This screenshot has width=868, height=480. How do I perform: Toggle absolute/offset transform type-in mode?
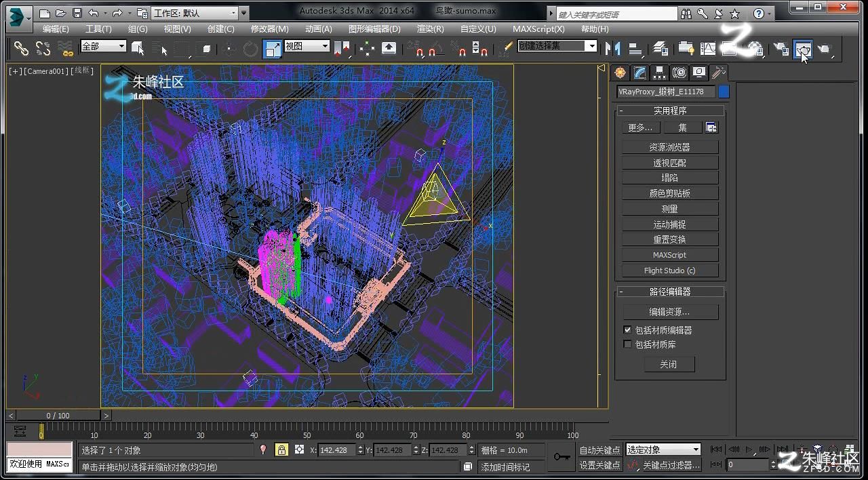click(x=299, y=449)
